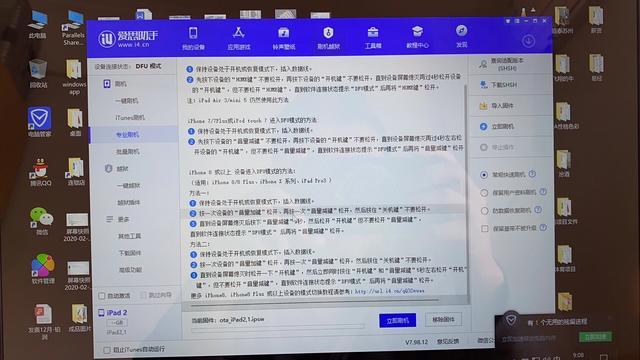Open the 教程中心 tutorial center icon
Screen dimensions: 640x360
pos(417,31)
